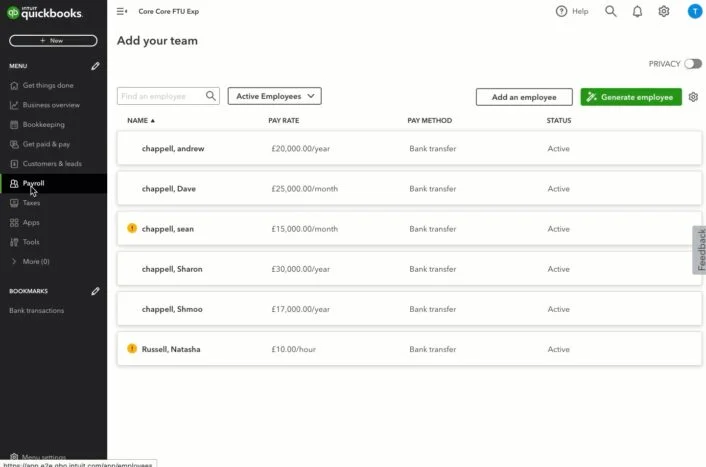This screenshot has width=706, height=467.
Task: Click the Help text link
Action: [580, 11]
